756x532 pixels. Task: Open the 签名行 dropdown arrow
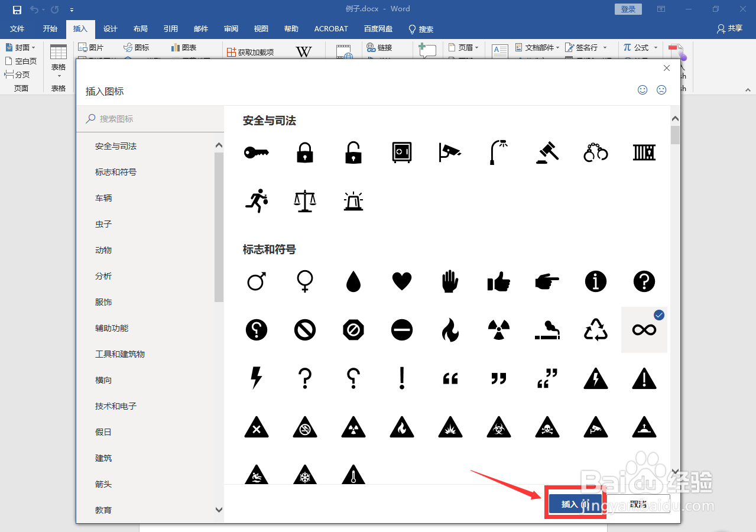point(605,47)
